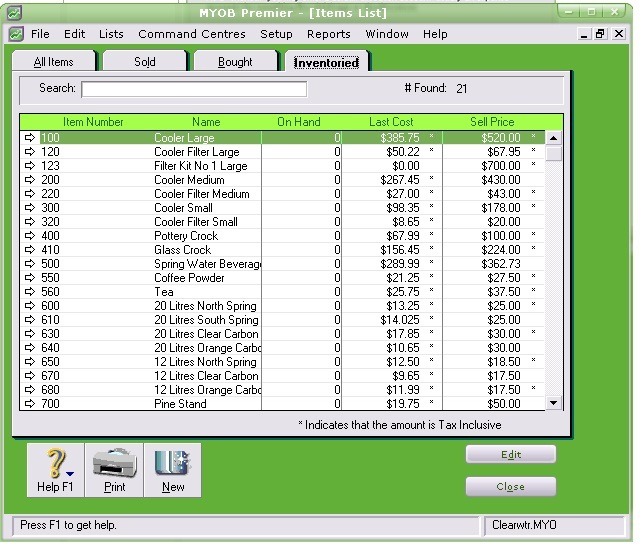Screen dimensions: 642x550
Task: Open detail arrow for item 640
Action: pos(30,348)
